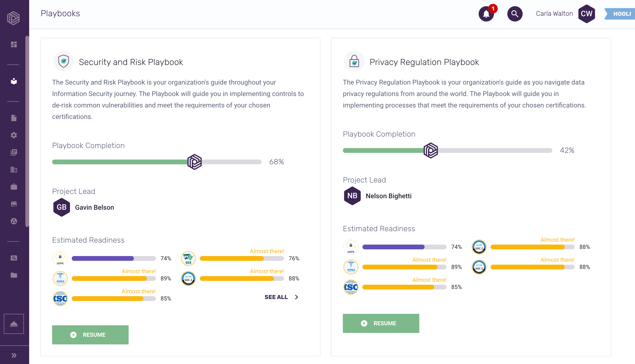
Task: Expand the sidebar with double chevron
Action: (14, 355)
